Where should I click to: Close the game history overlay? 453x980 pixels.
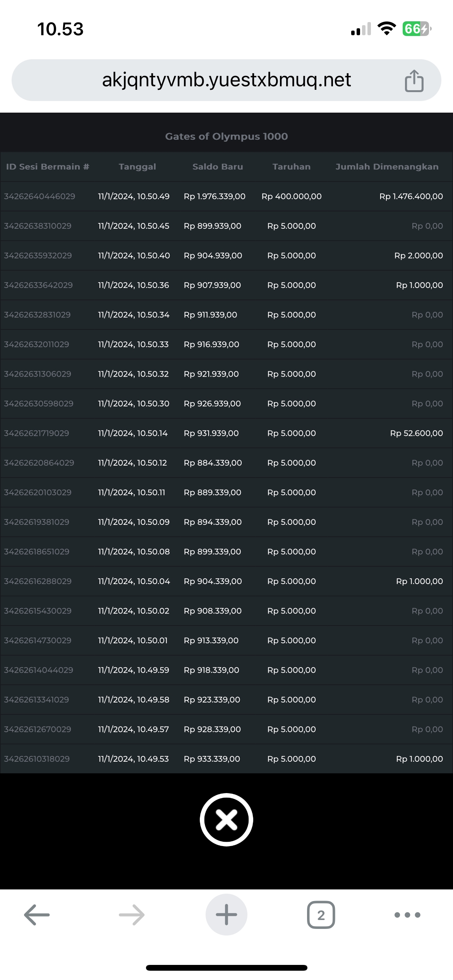[x=226, y=820]
